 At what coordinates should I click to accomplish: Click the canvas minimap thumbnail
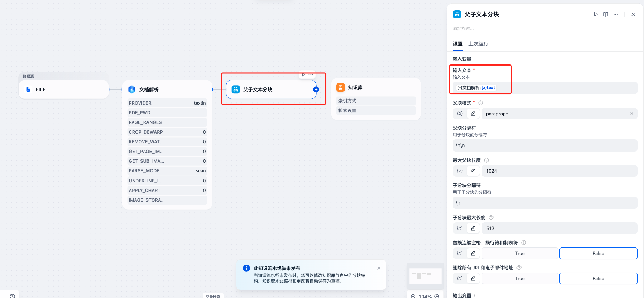click(x=426, y=276)
